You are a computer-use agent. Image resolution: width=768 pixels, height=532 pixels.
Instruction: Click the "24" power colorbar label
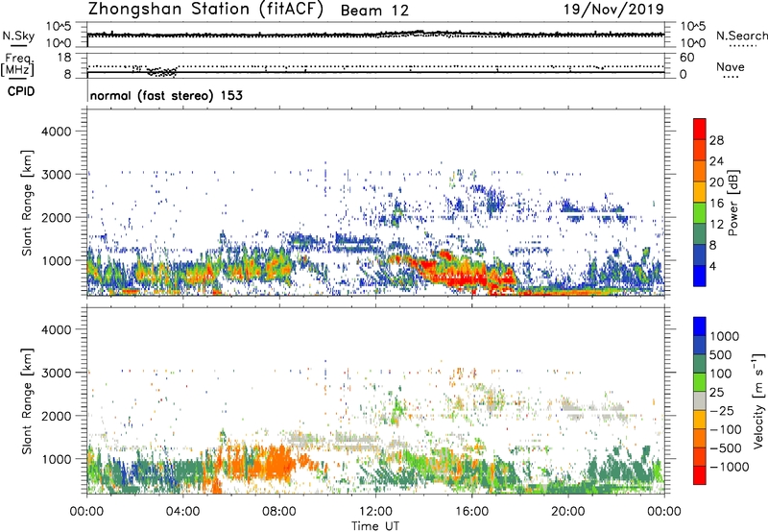click(x=716, y=161)
